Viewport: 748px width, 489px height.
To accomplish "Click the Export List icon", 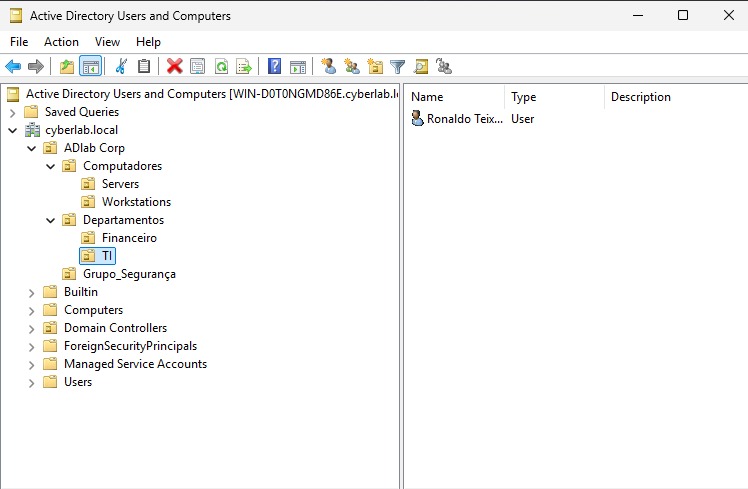I will 244,66.
